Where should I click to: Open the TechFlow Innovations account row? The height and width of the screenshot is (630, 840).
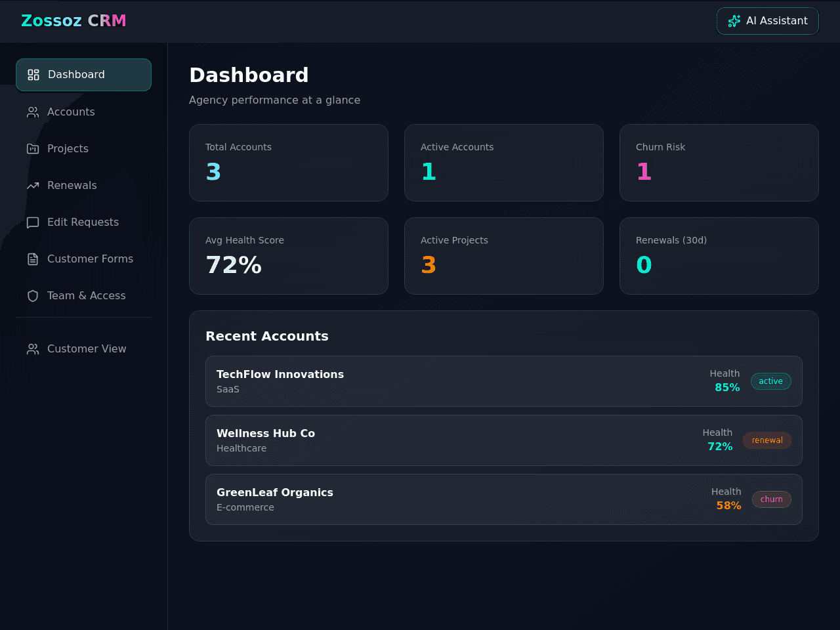tap(504, 381)
